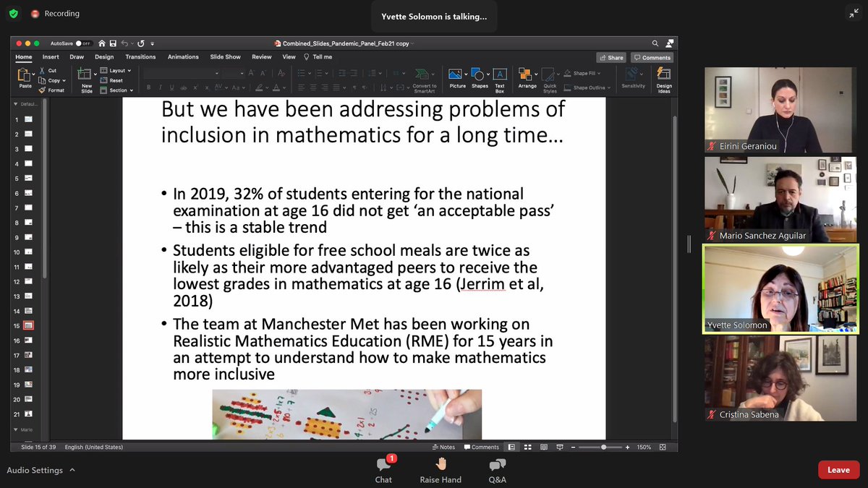Toggle the status bar Comments pane

481,447
